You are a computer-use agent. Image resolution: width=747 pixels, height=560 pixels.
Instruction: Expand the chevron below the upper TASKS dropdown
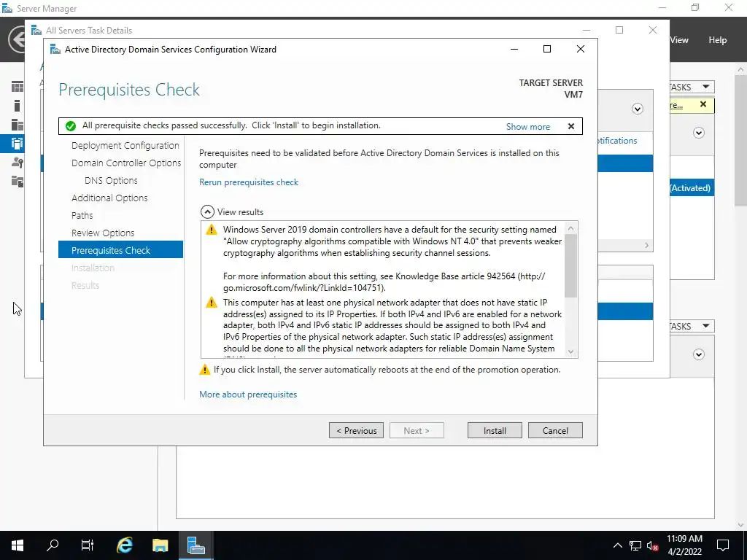point(698,133)
